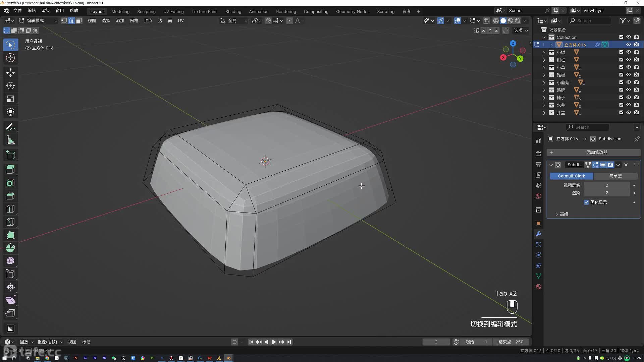The width and height of the screenshot is (644, 362).
Task: Open the 选择 select menu
Action: click(106, 21)
